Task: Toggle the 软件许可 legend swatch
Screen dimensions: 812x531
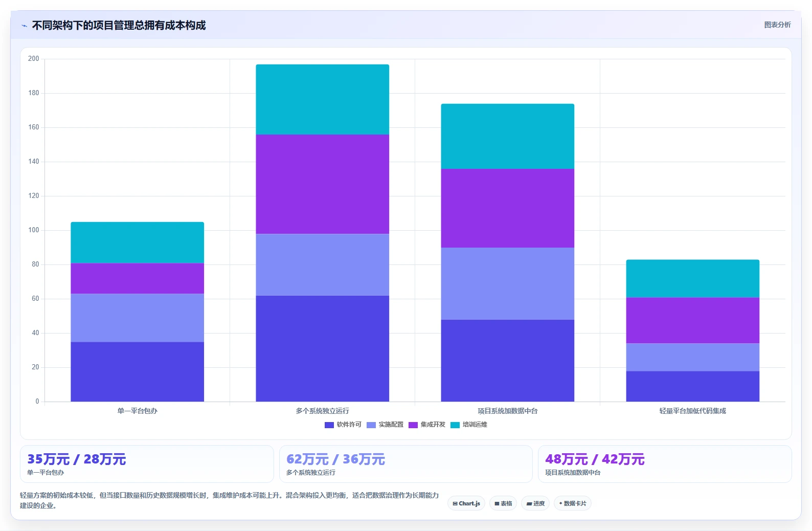Action: click(x=329, y=425)
